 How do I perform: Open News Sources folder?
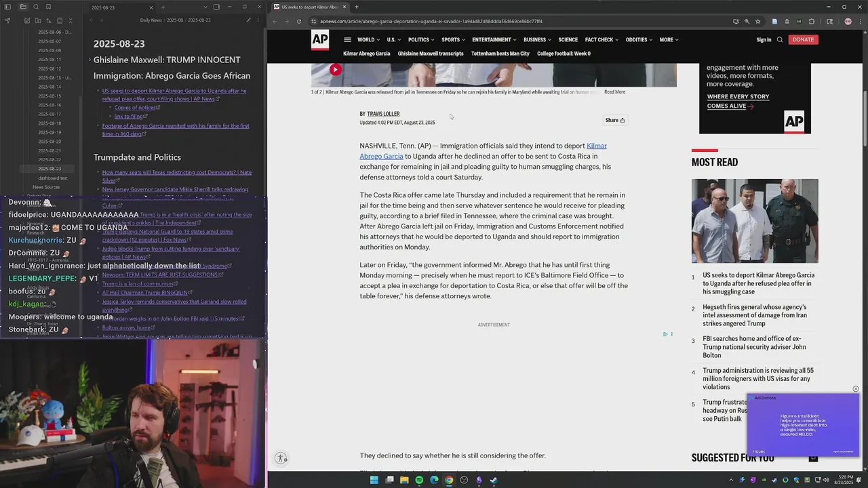(46, 187)
